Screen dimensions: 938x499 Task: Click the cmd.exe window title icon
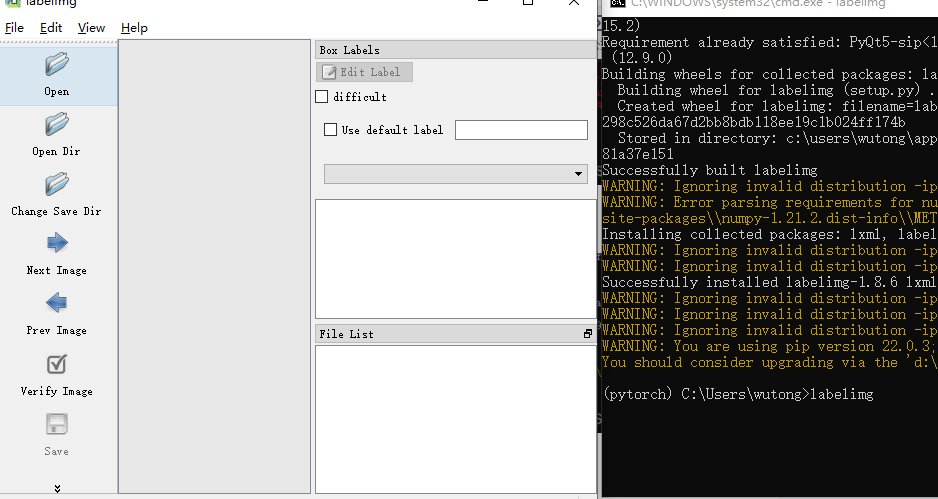click(617, 2)
